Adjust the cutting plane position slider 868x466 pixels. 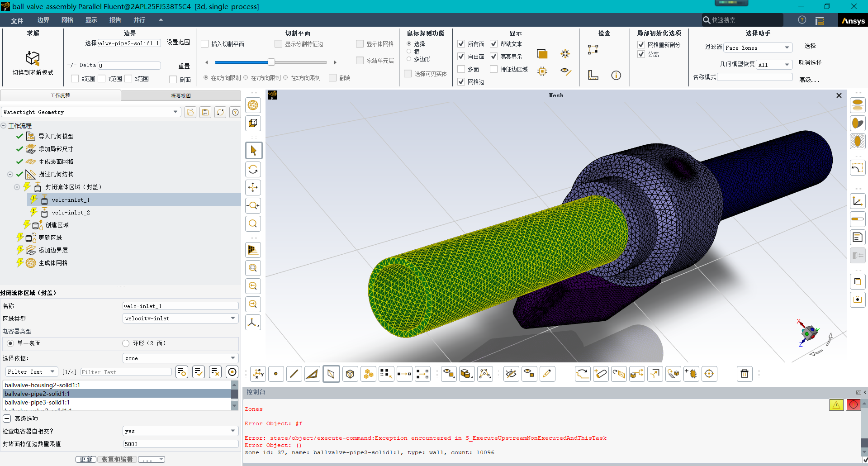(x=271, y=62)
